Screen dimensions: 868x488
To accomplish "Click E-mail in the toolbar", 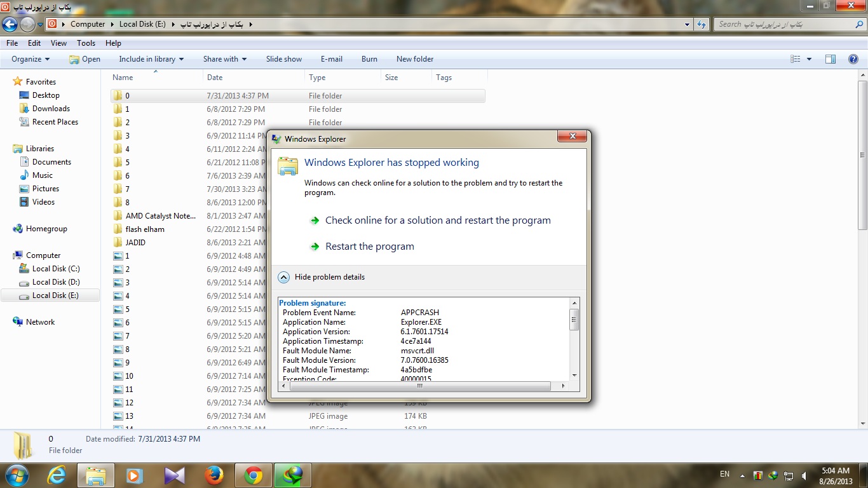I will (x=332, y=59).
